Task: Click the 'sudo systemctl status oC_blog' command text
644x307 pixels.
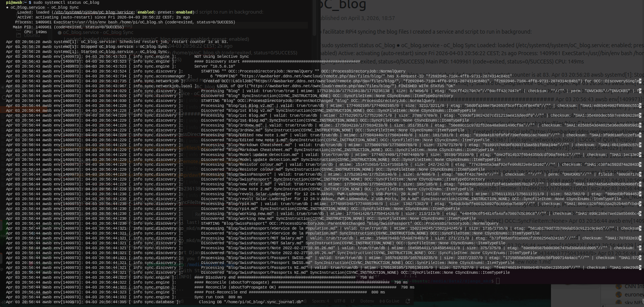Action: [x=66, y=3]
